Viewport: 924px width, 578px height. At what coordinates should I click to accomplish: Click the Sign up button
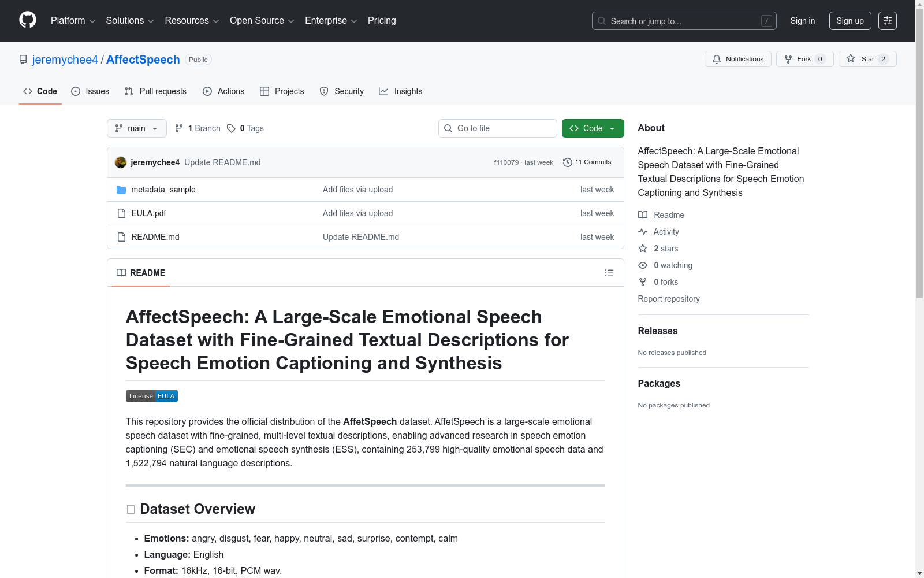850,21
